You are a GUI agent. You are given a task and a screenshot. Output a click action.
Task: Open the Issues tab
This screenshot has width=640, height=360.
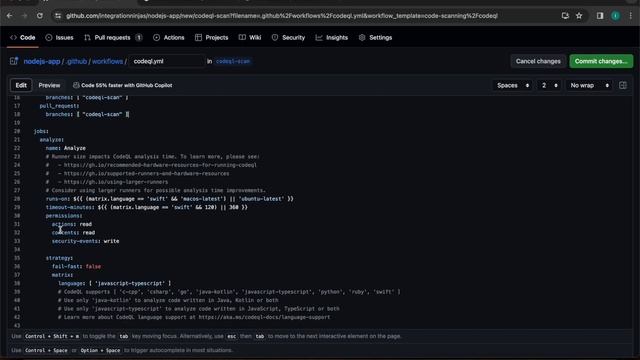tap(60, 38)
